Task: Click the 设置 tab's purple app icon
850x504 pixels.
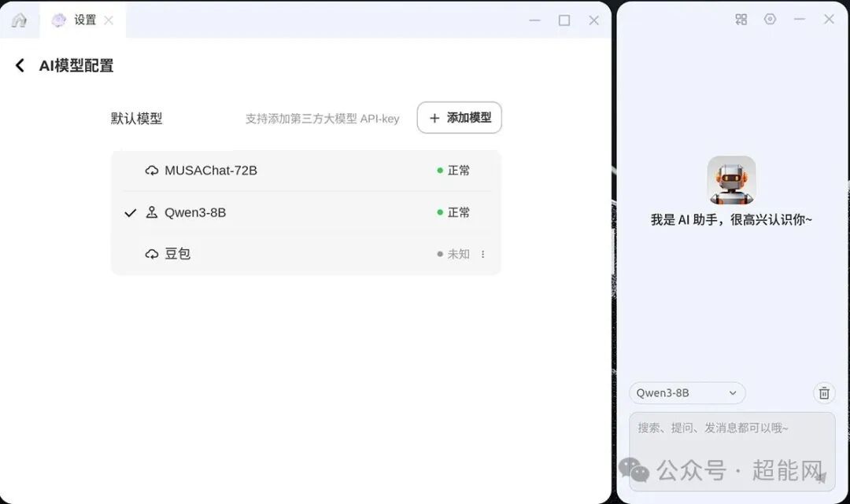Action: (x=58, y=20)
